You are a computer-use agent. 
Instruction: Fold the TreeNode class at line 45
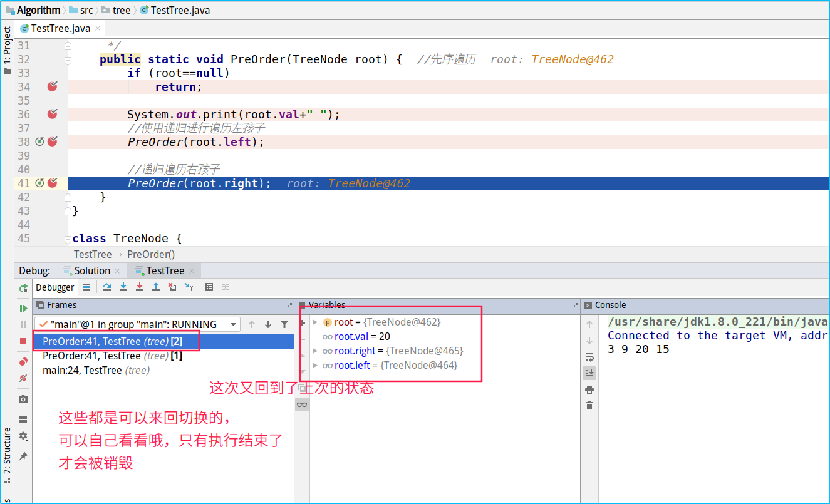(x=68, y=239)
